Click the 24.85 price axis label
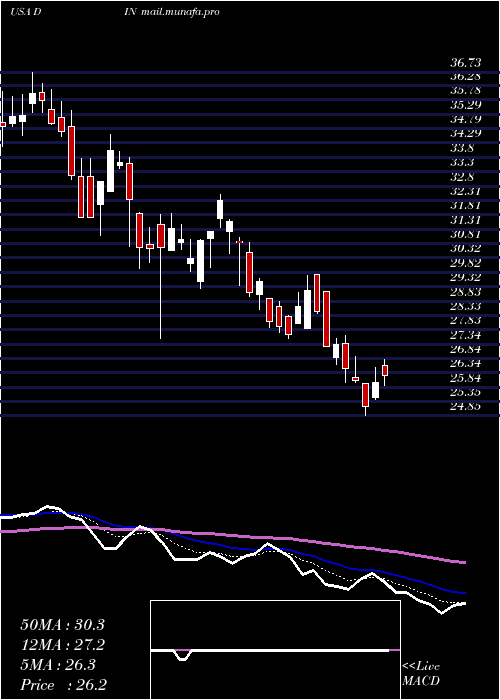The width and height of the screenshot is (500, 700). coord(465,407)
